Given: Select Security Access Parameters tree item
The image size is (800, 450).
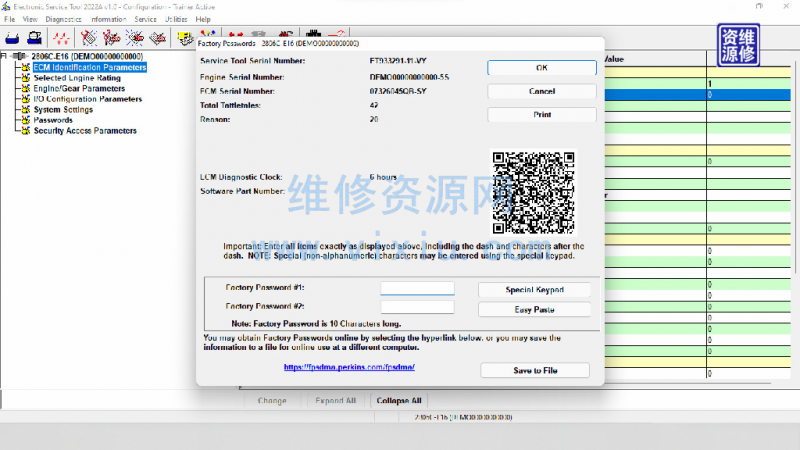Looking at the screenshot, I should (85, 131).
